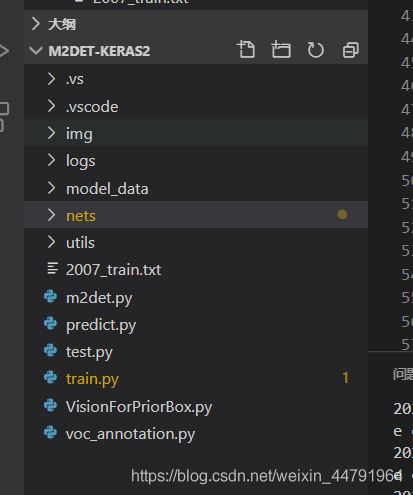
Task: Select test.py in the file tree
Action: click(196, 352)
